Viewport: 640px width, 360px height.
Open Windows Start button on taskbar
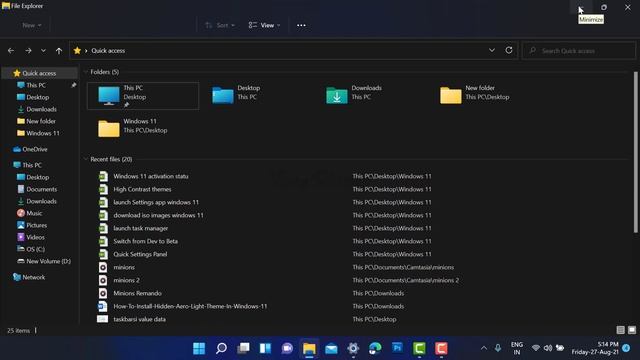(x=199, y=348)
